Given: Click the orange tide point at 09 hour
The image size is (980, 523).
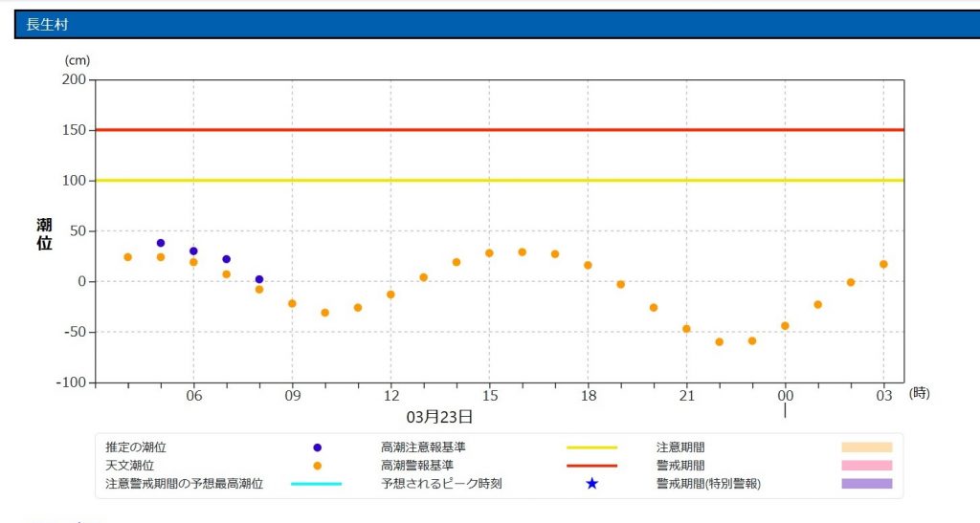Looking at the screenshot, I should (x=292, y=303).
